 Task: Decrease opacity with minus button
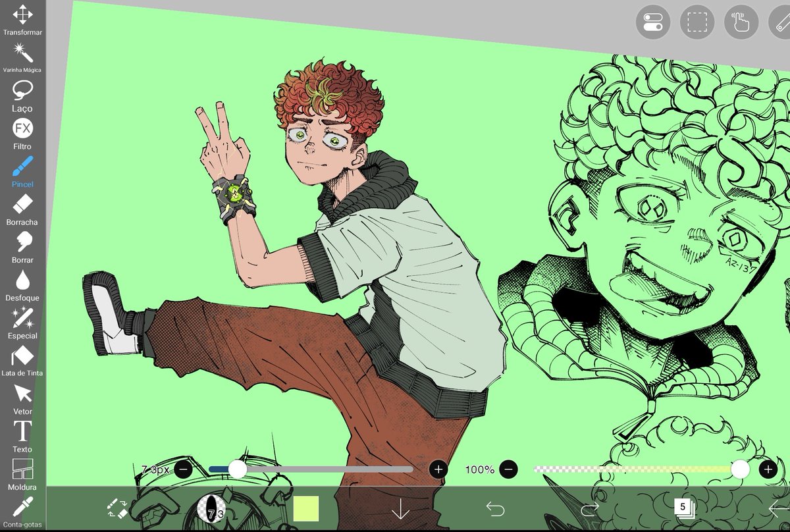click(508, 469)
